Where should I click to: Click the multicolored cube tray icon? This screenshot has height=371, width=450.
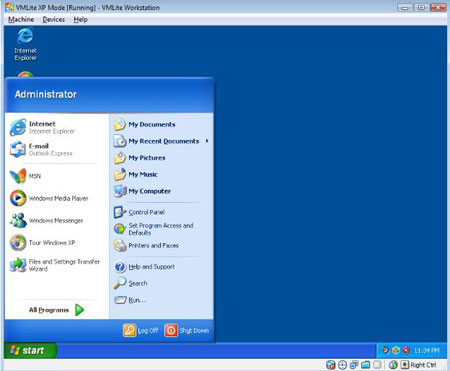(x=396, y=350)
